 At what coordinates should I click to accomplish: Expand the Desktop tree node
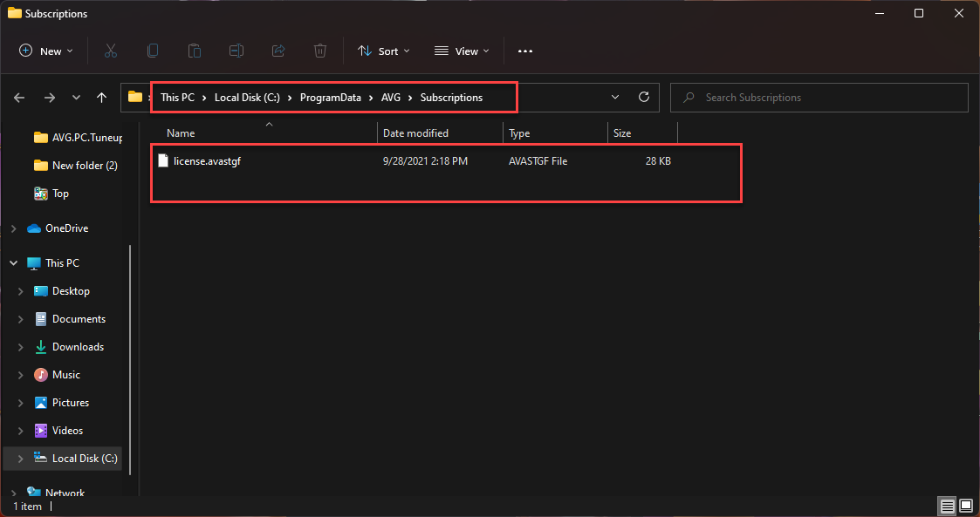pyautogui.click(x=21, y=291)
